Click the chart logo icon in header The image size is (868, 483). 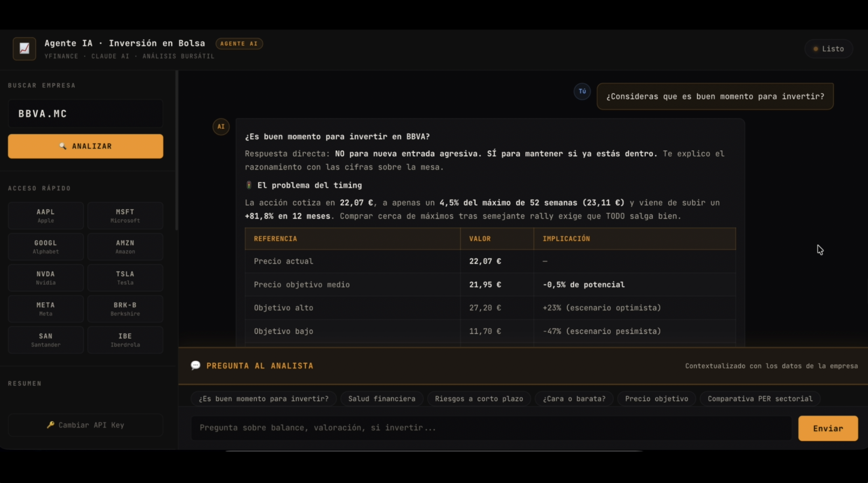tap(24, 49)
